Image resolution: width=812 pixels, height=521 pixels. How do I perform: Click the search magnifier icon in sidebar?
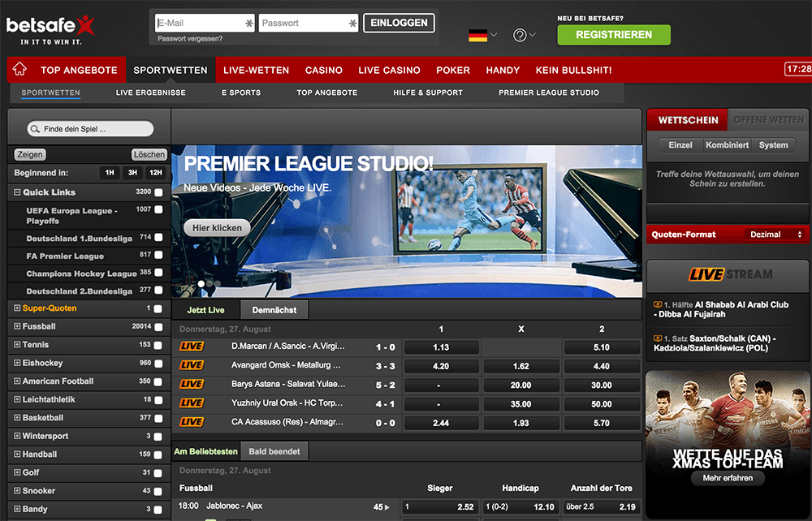35,129
